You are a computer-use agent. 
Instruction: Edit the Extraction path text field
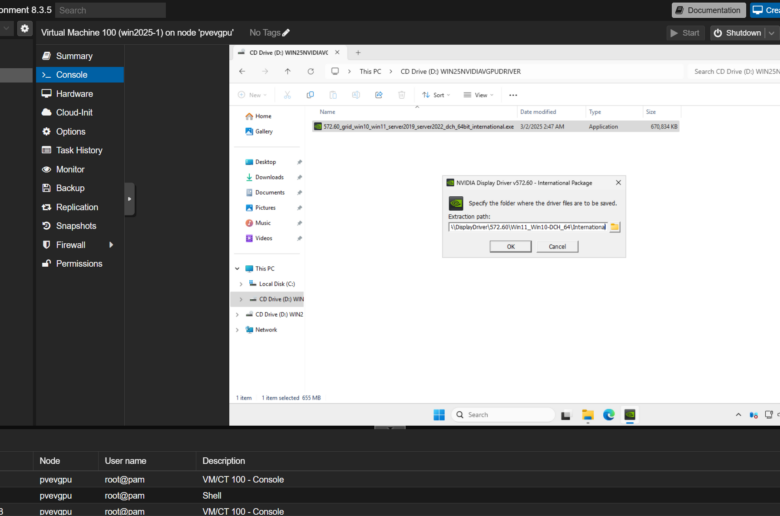[x=527, y=227]
